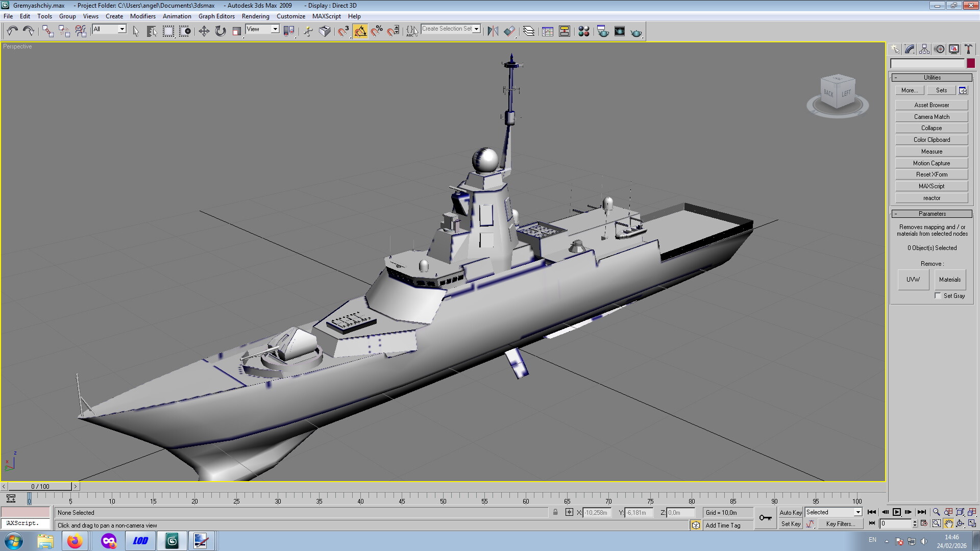Open the selection filter All dropdown
Image resolution: width=980 pixels, height=551 pixels.
122,29
